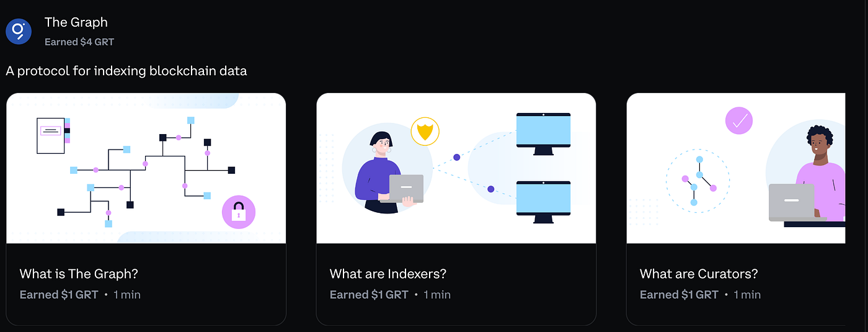The image size is (868, 332).
Task: Click the lower blue monitor icon
Action: (543, 202)
